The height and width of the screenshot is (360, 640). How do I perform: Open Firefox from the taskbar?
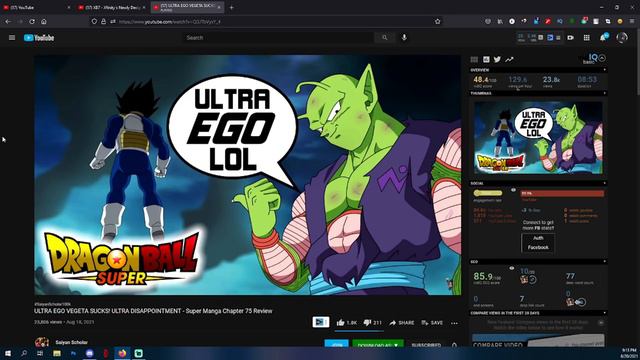coord(122,353)
